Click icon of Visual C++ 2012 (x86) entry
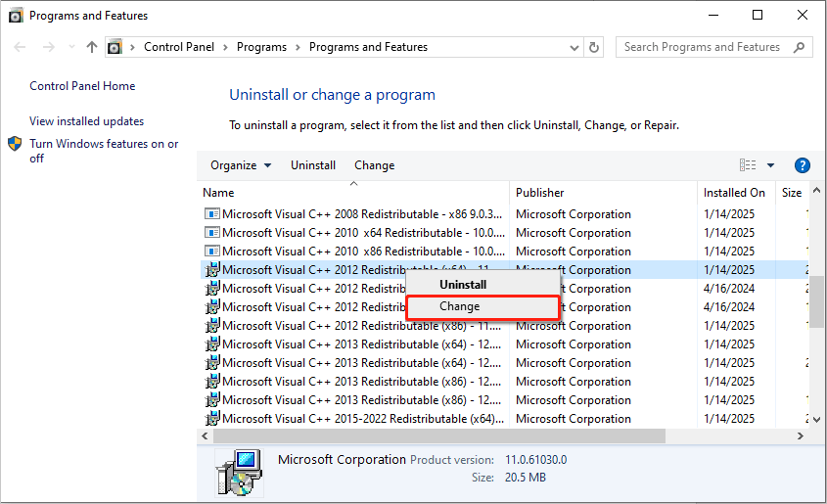The width and height of the screenshot is (827, 504). [x=212, y=326]
